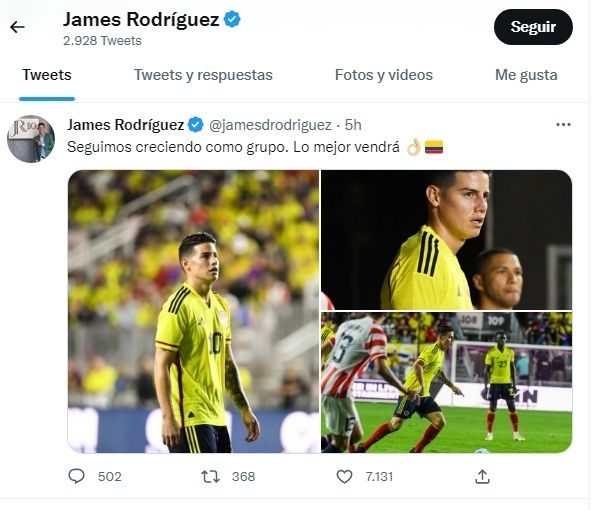Follow the account with Seguir button

(533, 27)
